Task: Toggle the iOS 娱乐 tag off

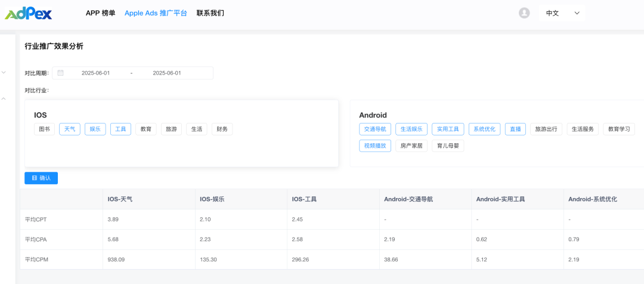Action: pos(95,129)
